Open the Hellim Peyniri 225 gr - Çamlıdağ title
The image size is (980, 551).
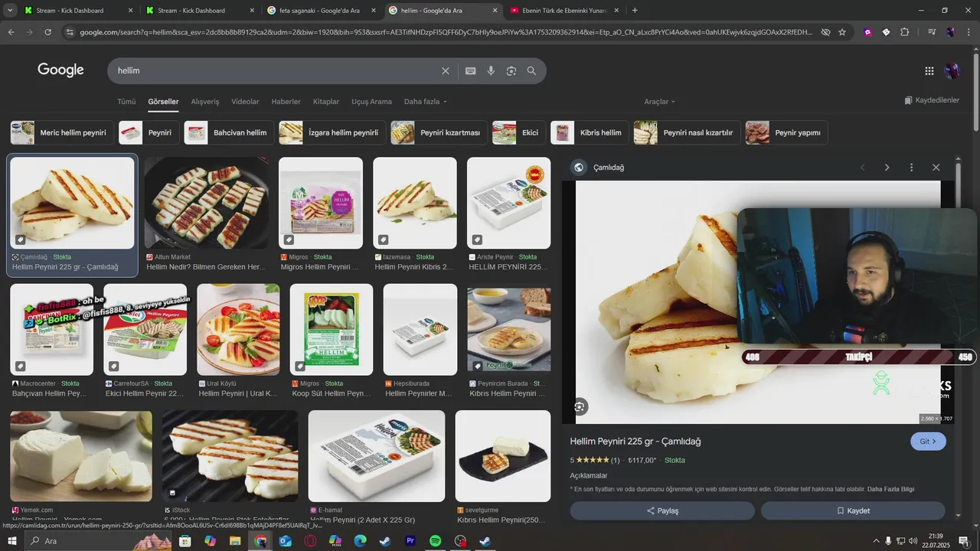click(x=635, y=442)
